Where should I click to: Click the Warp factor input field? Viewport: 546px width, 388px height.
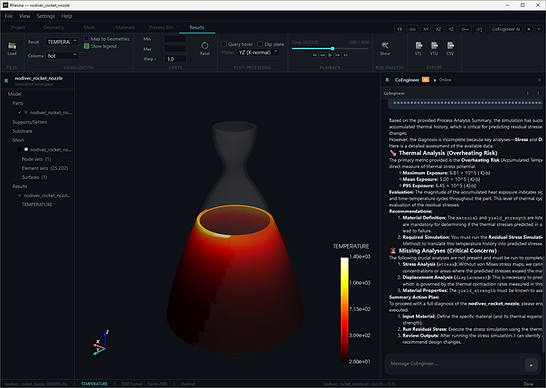(175, 59)
